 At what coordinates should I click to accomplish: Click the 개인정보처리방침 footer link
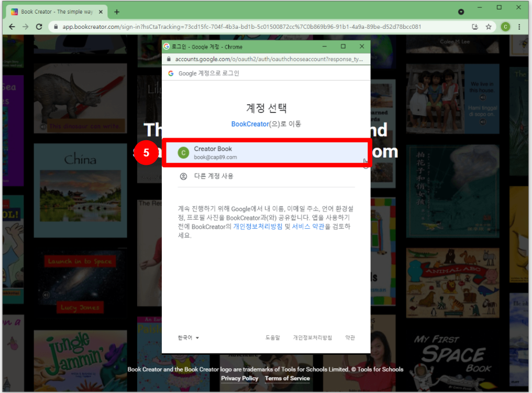coord(313,338)
